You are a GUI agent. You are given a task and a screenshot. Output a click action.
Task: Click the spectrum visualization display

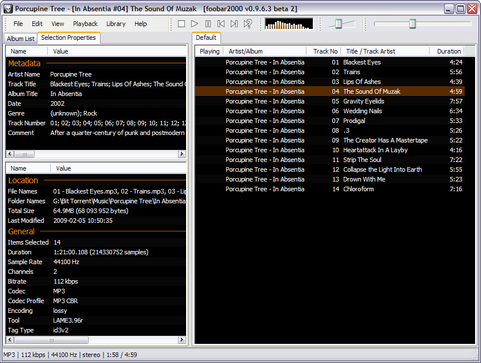[289, 24]
